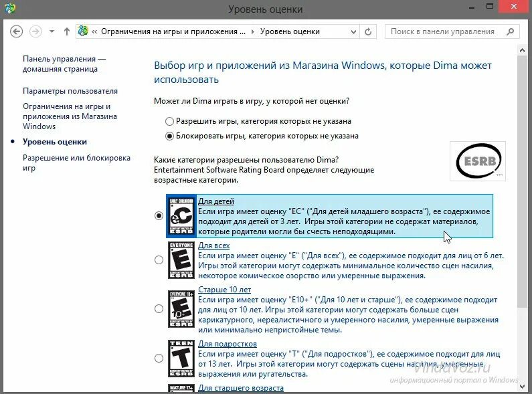Open Панель управления — домашняя страница link
Screen dimensions: 532x394
coord(64,64)
